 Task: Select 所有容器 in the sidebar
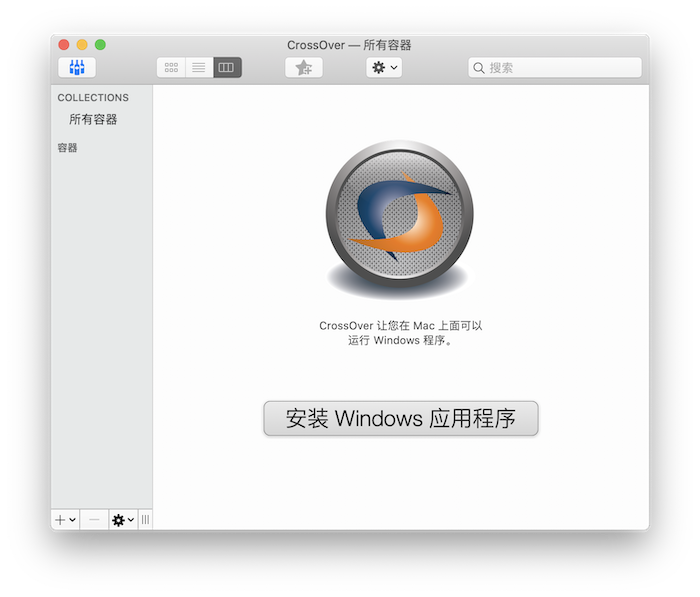pyautogui.click(x=93, y=119)
